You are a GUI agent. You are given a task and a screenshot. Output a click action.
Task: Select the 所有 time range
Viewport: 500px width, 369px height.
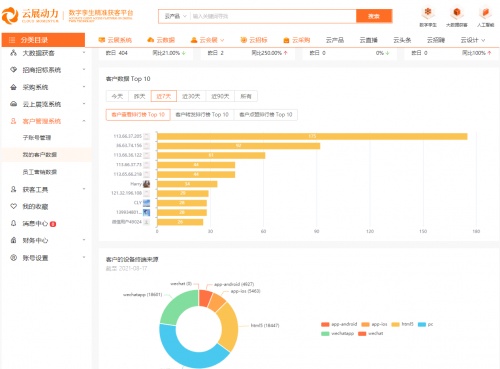click(246, 96)
